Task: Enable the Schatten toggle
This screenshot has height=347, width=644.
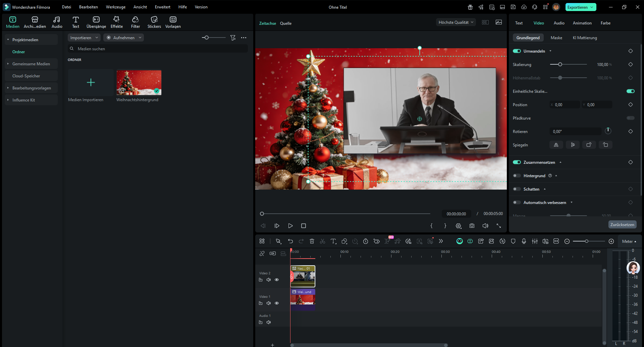Action: click(517, 189)
